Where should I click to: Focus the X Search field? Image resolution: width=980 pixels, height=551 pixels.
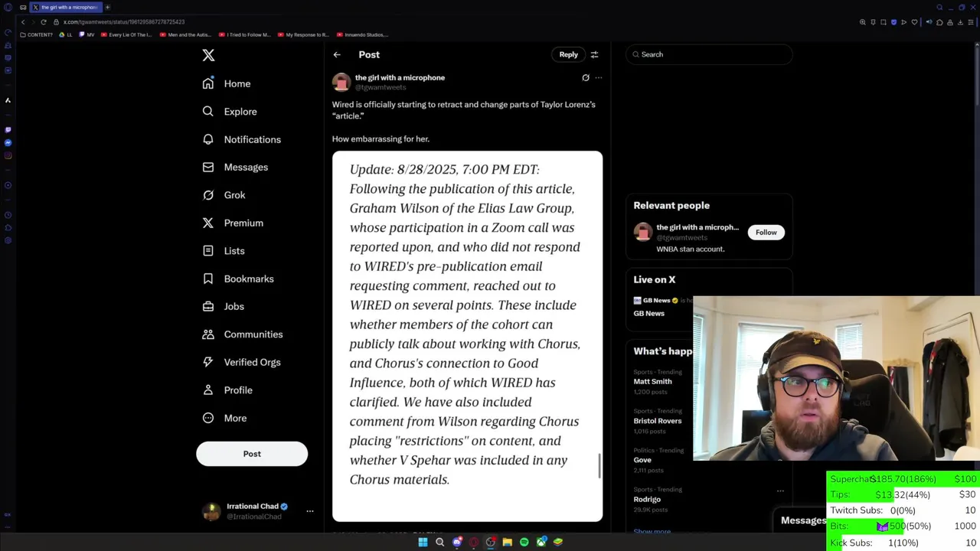point(709,54)
